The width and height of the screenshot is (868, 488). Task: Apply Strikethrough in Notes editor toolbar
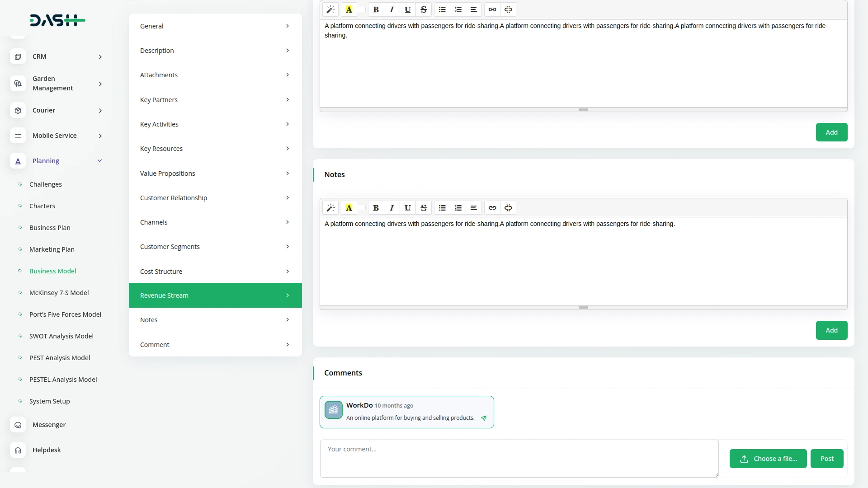tap(424, 208)
